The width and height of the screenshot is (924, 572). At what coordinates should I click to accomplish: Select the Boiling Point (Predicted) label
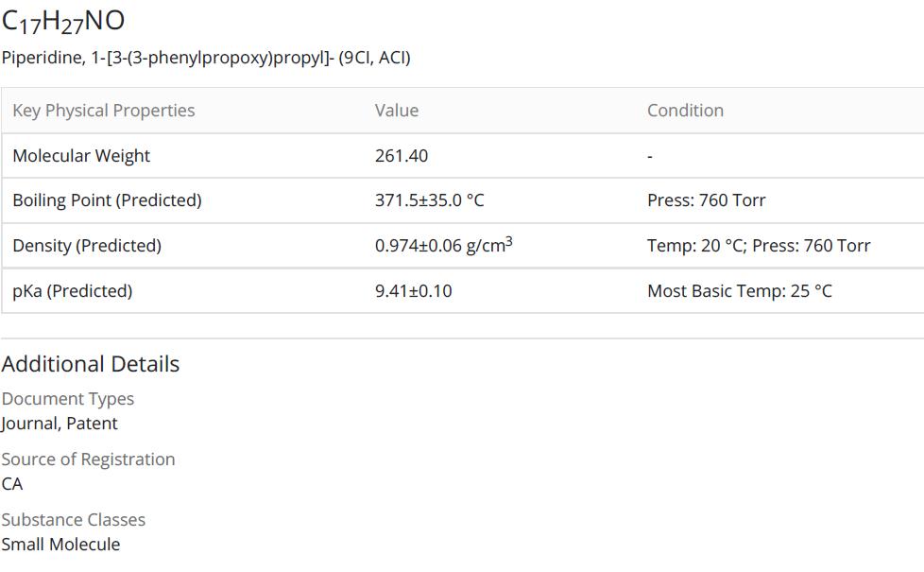coord(107,200)
